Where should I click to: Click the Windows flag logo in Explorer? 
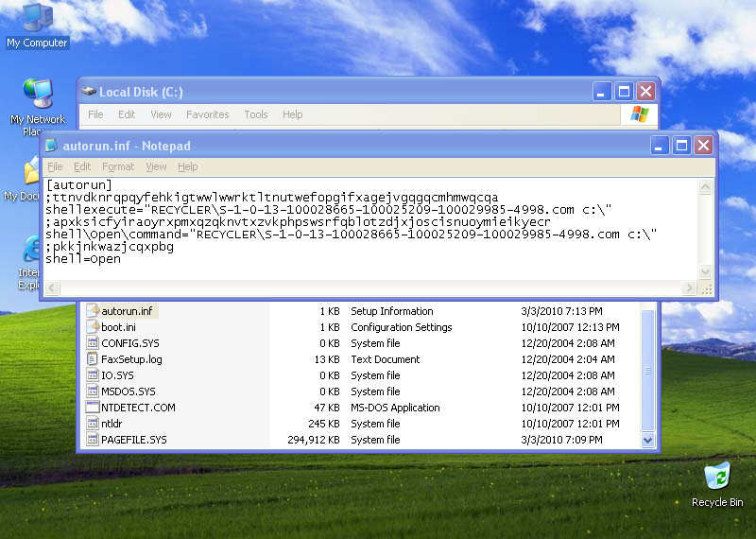point(640,114)
